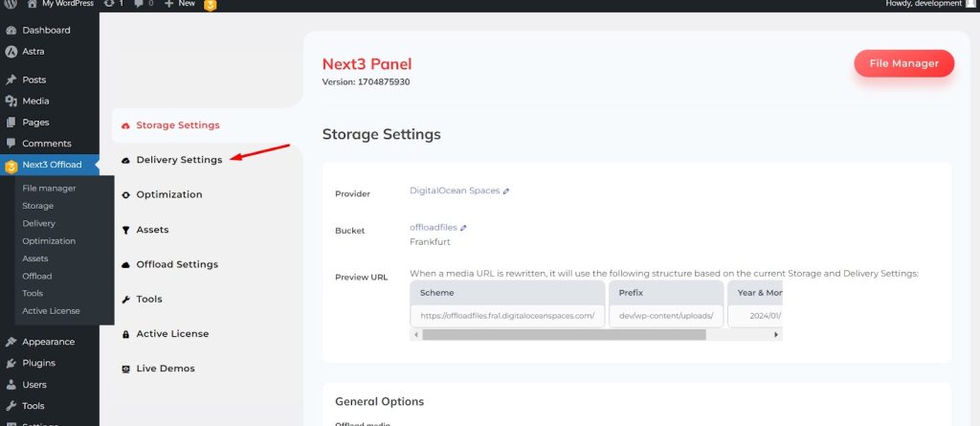Open the Tools submenu under Next3 Offload
Viewport: 980px width, 426px height.
click(33, 293)
